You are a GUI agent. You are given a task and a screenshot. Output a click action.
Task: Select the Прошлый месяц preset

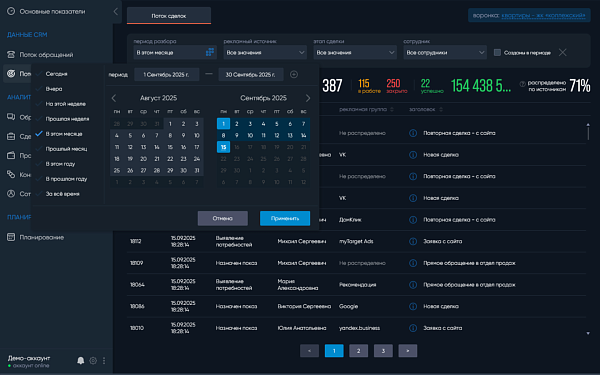click(x=66, y=149)
